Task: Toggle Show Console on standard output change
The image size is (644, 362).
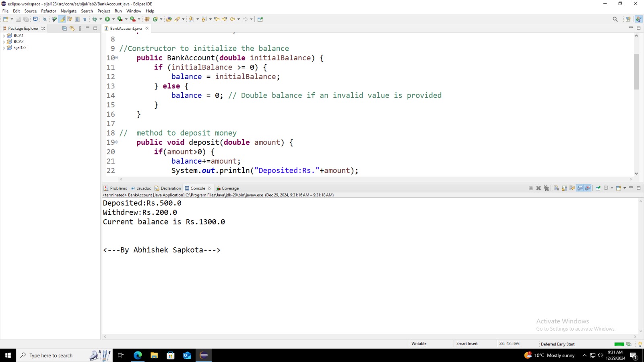Action: point(580,188)
